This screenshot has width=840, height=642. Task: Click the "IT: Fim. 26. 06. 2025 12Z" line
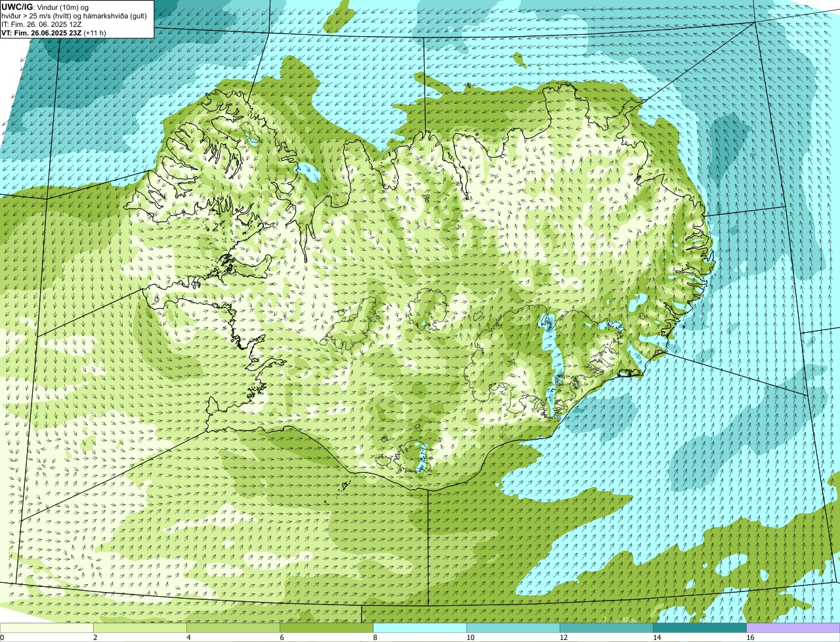pyautogui.click(x=41, y=24)
